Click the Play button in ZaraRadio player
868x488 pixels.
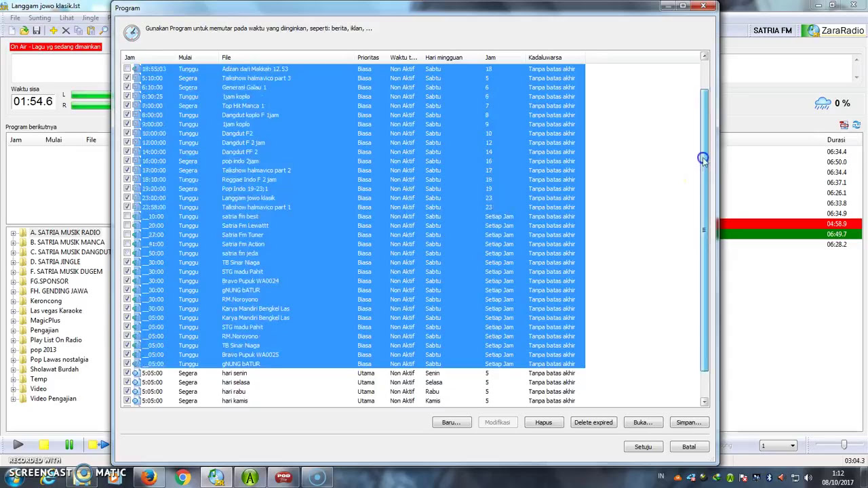[x=18, y=445]
